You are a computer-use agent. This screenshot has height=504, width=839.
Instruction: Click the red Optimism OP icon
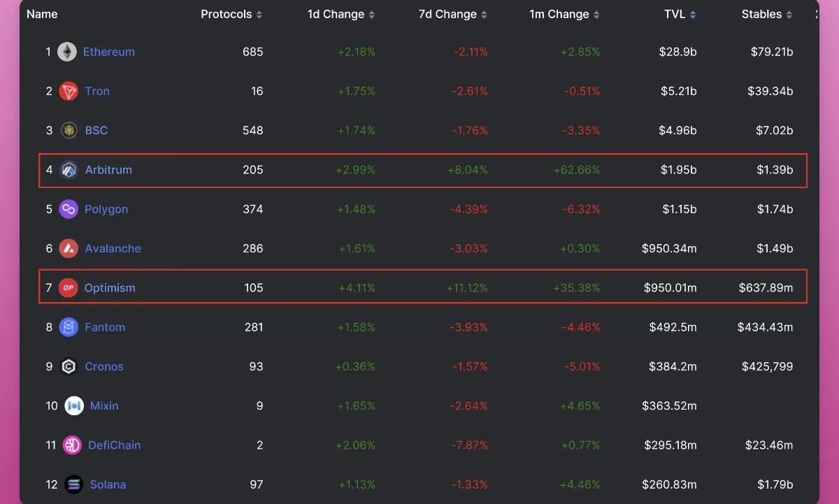(68, 287)
